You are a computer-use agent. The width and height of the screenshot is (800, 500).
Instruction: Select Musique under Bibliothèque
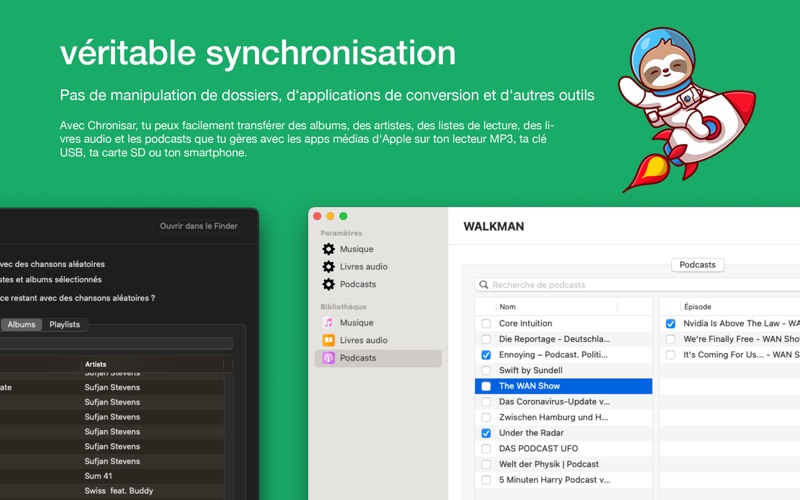point(356,322)
